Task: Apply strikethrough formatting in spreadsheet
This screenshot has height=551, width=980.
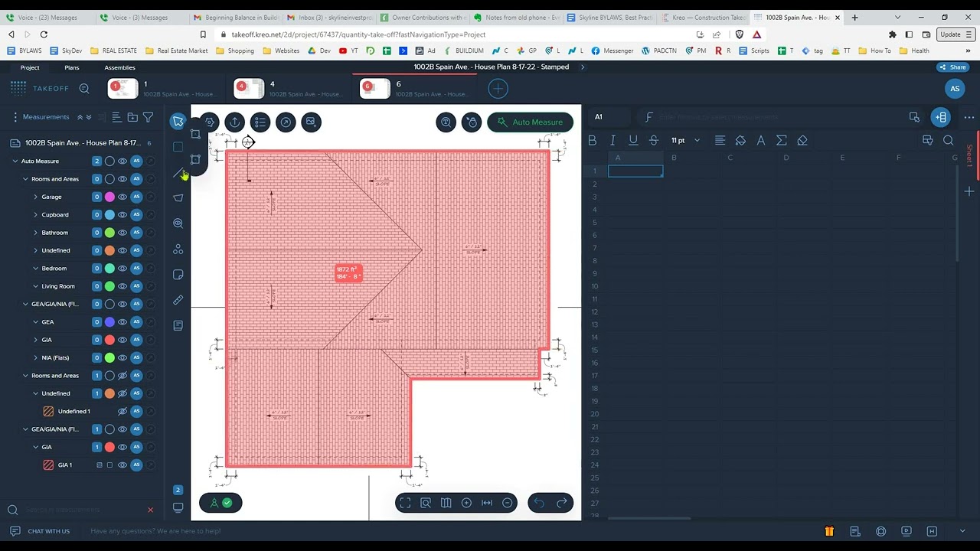Action: point(654,140)
